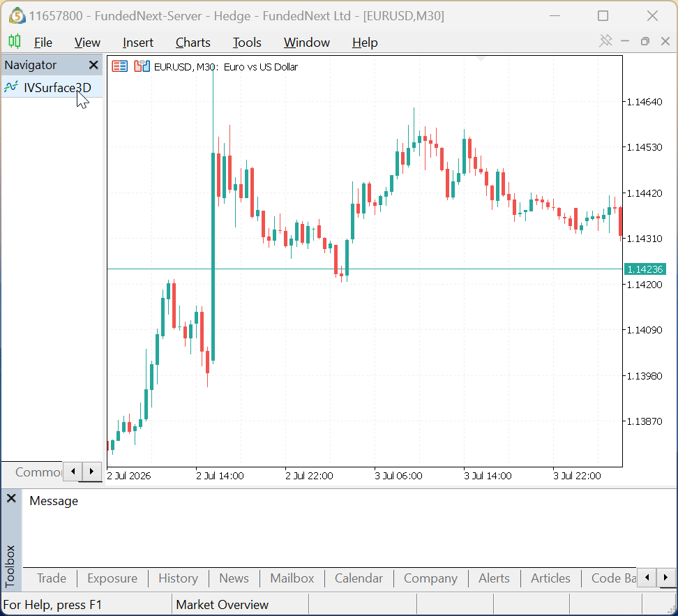
Task: Click the 2 Jul 14:00 time label
Action: pyautogui.click(x=220, y=476)
